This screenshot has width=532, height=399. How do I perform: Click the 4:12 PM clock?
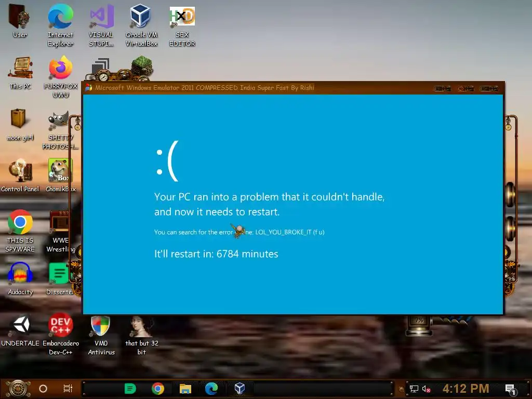466,389
